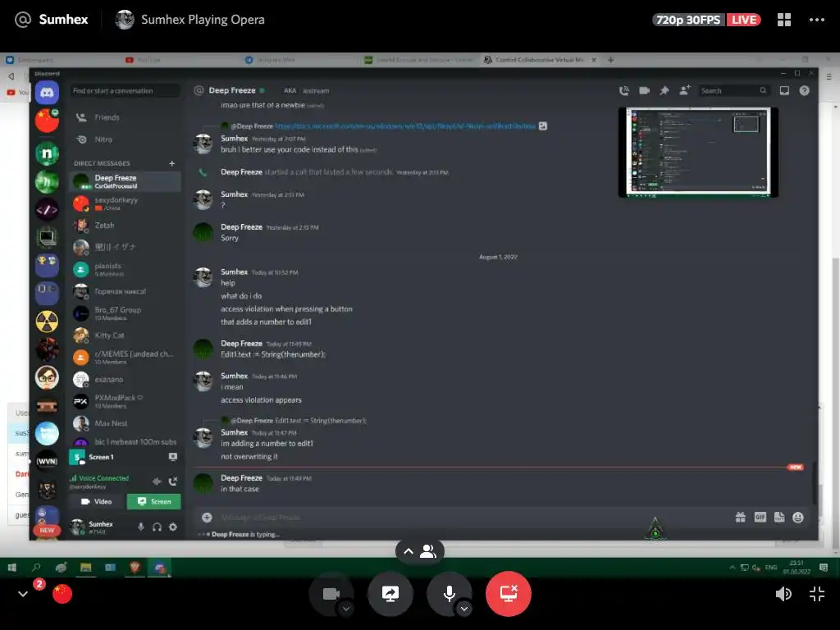Click the Discord home icon in streamed window
Viewport: 840px width, 630px height.
click(x=47, y=93)
